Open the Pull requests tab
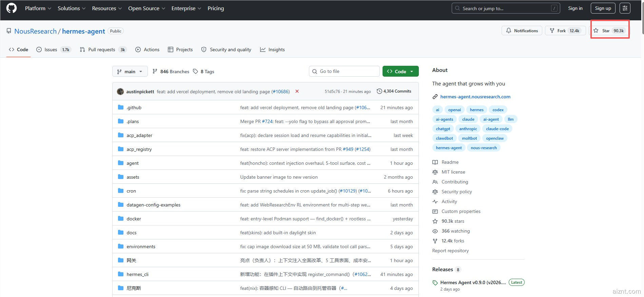Image resolution: width=644 pixels, height=297 pixels. 101,49
